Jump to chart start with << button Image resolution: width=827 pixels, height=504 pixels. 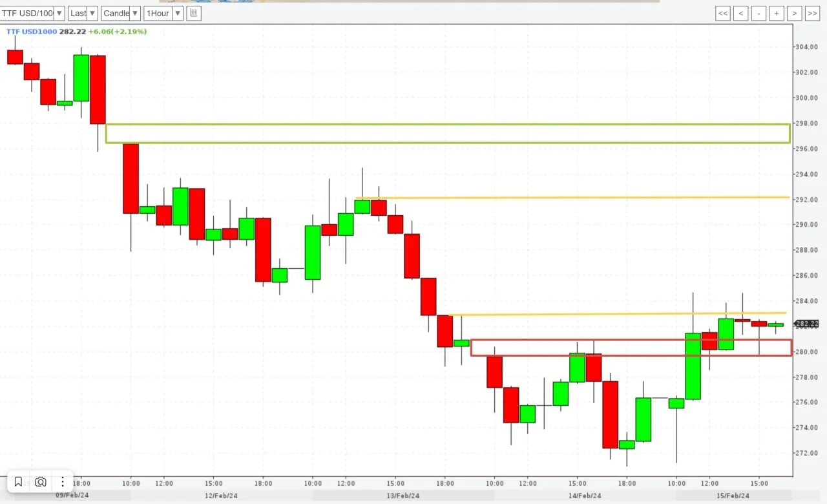tap(723, 13)
